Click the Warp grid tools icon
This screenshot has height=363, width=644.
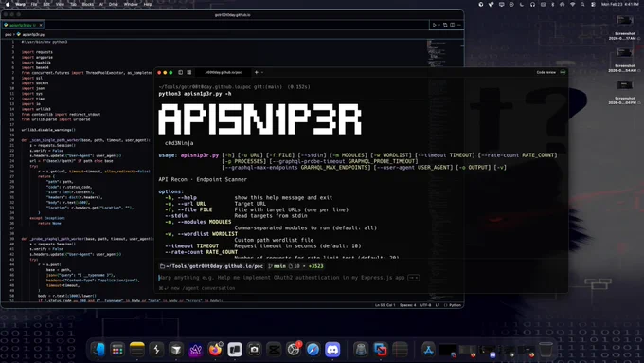[189, 72]
